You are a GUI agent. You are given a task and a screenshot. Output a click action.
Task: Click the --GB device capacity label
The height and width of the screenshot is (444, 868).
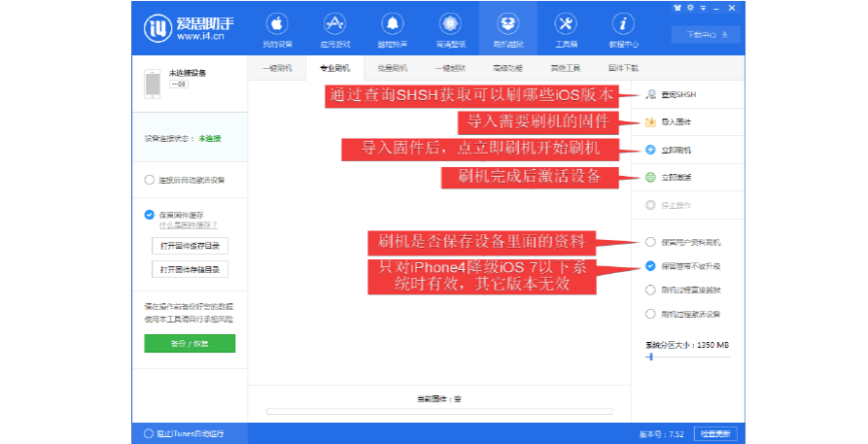pos(178,85)
